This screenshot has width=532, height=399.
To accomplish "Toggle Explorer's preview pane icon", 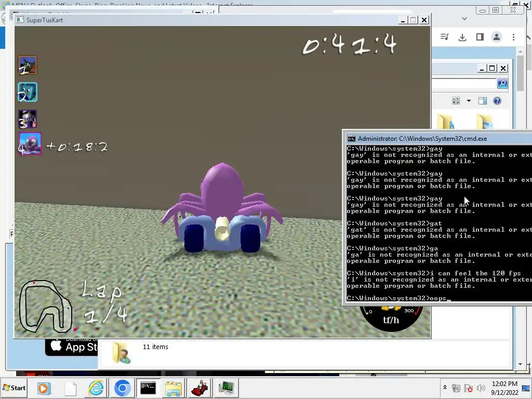I will (483, 101).
